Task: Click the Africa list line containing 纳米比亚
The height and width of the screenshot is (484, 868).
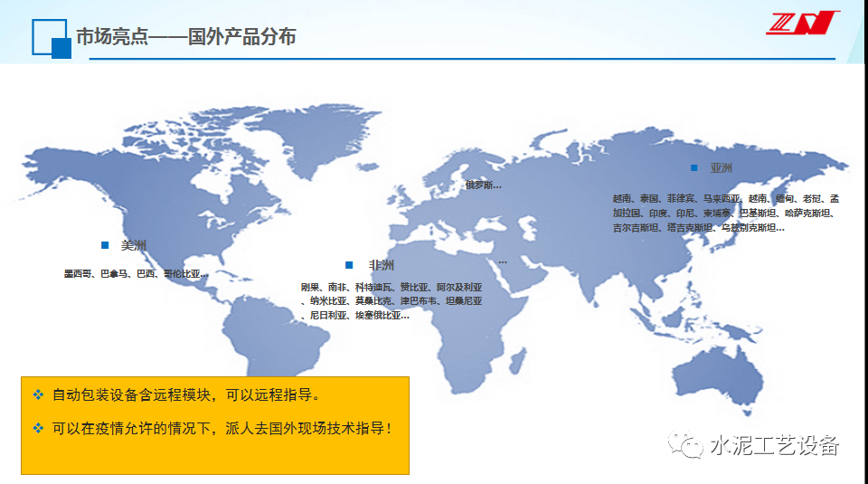Action: tap(392, 300)
